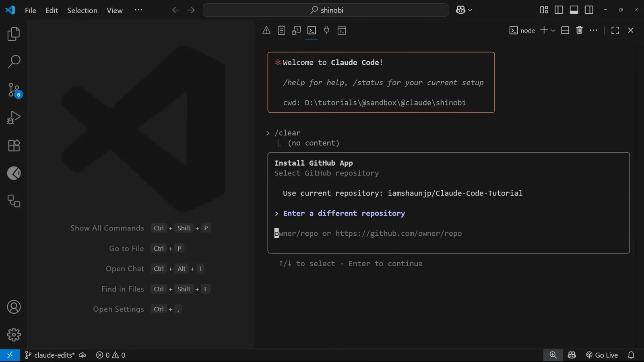
Task: Click the cwd path line in terminal
Action: (x=374, y=103)
